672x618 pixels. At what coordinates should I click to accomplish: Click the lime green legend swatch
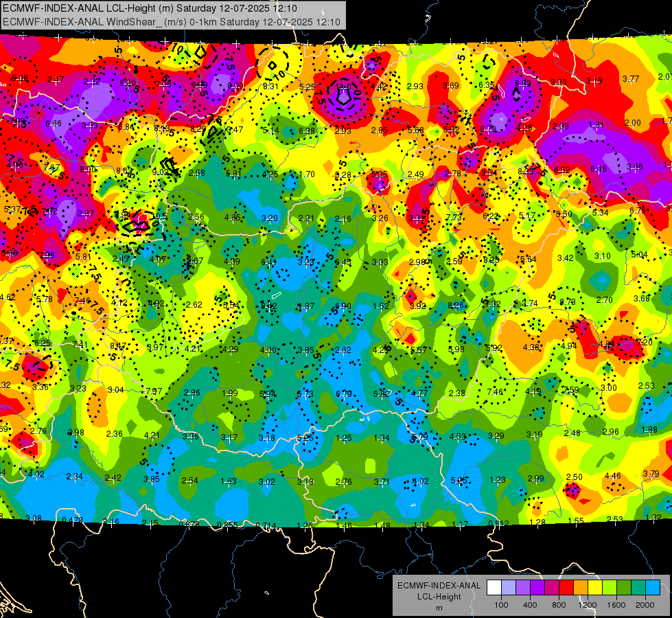point(610,588)
